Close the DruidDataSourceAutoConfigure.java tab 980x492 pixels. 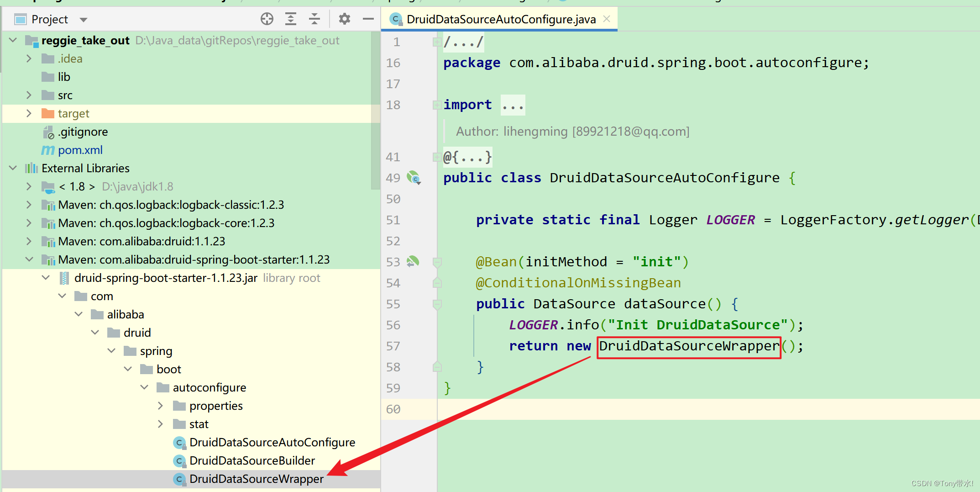click(607, 19)
